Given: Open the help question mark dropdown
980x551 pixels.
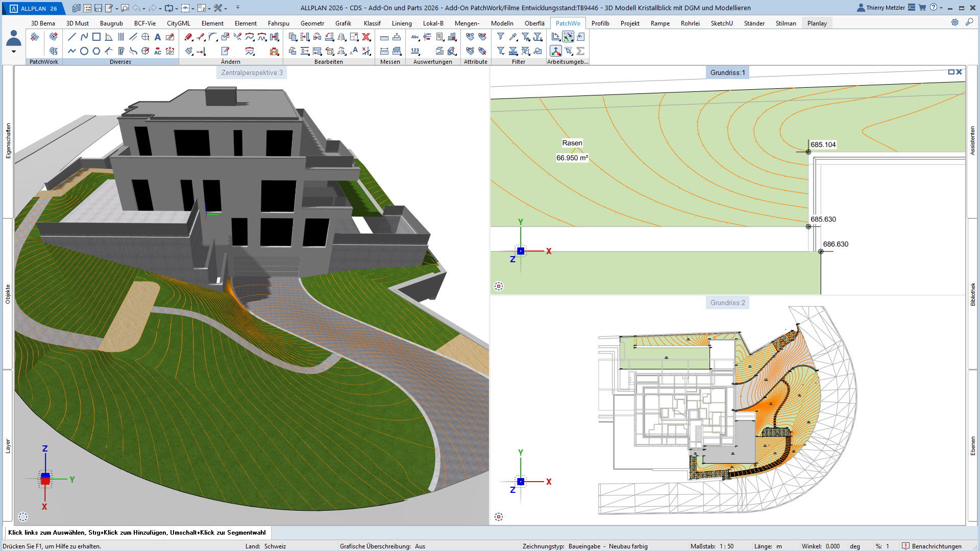Looking at the screenshot, I should point(941,8).
